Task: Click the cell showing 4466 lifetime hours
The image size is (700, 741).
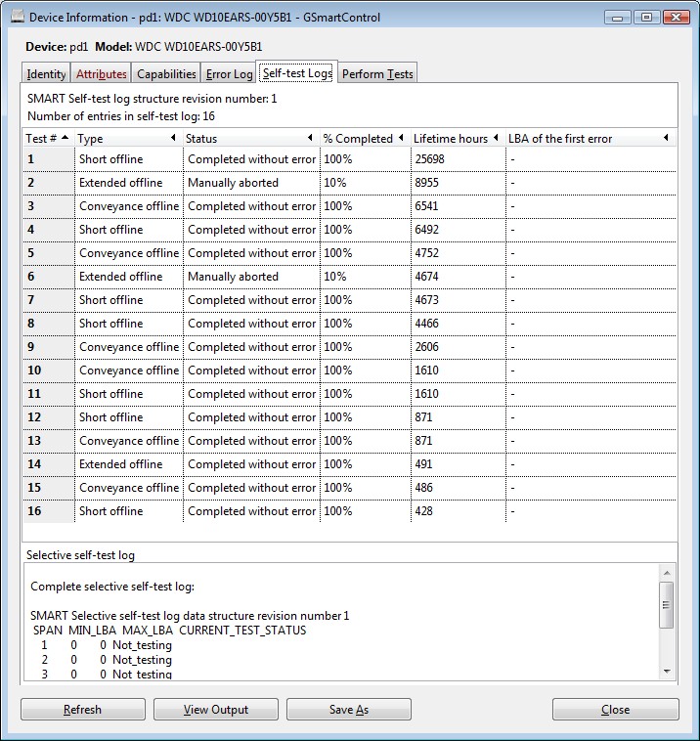Action: click(x=458, y=324)
